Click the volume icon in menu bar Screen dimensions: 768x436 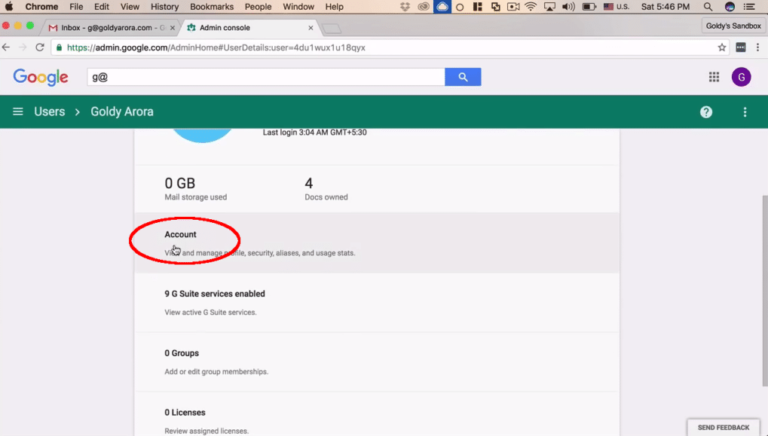point(568,7)
